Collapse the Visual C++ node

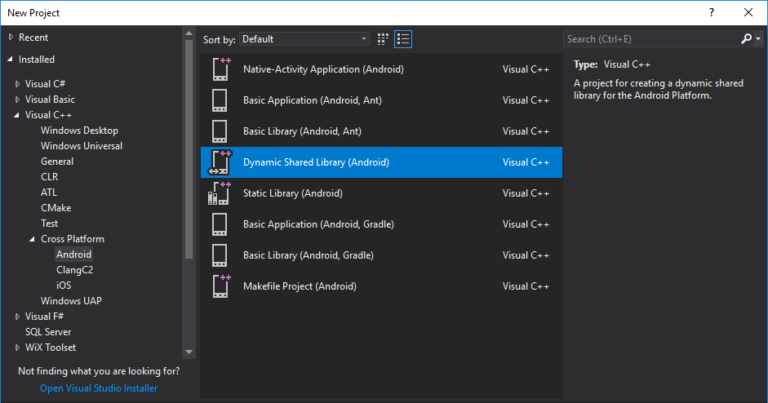point(17,115)
